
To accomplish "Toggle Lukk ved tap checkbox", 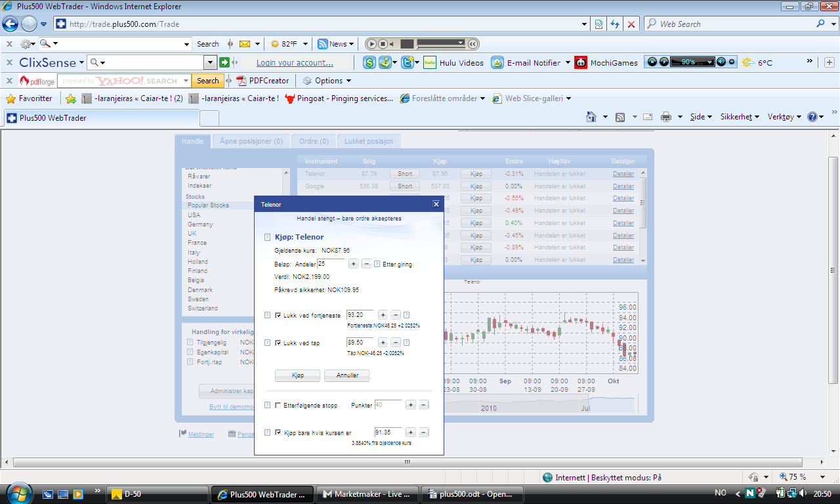I will [x=278, y=343].
